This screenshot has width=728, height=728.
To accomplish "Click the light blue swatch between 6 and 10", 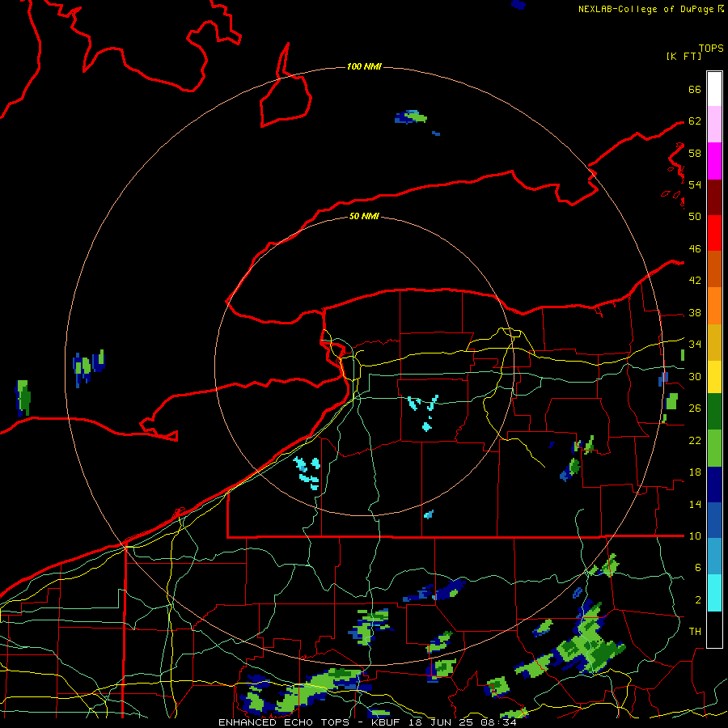I will pos(714,557).
